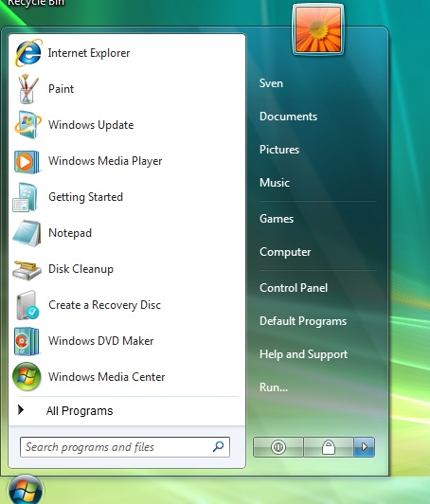Click the Windows Update icon
Viewport: 430px width, 504px height.
27,125
